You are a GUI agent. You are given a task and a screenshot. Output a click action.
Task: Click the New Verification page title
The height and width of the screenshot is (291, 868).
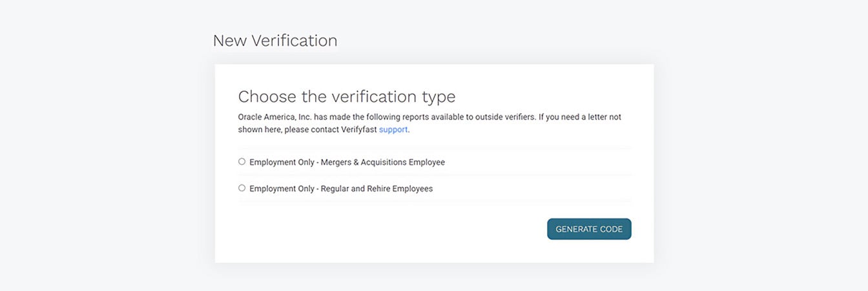click(x=275, y=41)
